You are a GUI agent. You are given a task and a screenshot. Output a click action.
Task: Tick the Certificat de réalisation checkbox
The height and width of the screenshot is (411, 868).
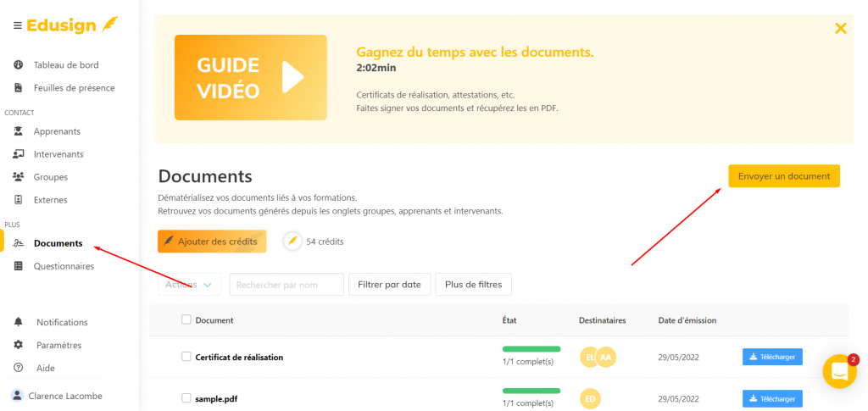[186, 356]
